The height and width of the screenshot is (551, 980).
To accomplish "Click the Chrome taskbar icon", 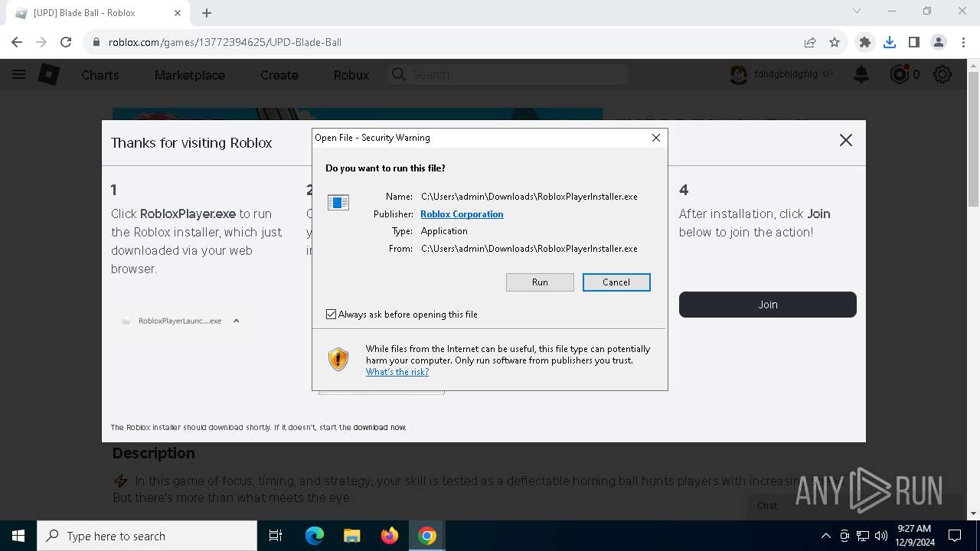I will [427, 536].
